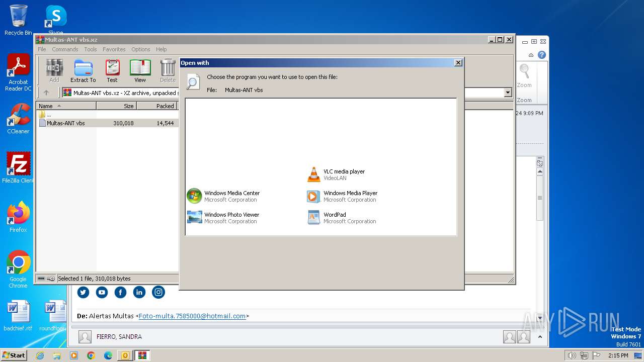644x362 pixels.
Task: Open the Favorites menu
Action: (x=114, y=49)
